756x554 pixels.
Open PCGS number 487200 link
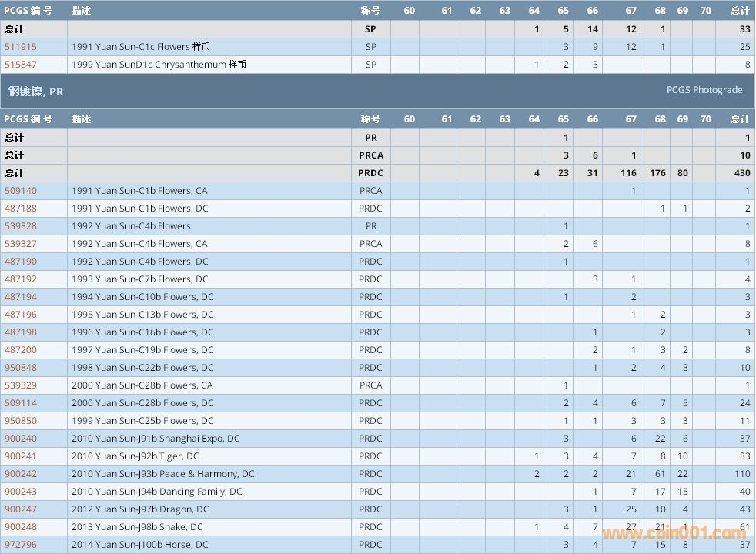[x=21, y=350]
